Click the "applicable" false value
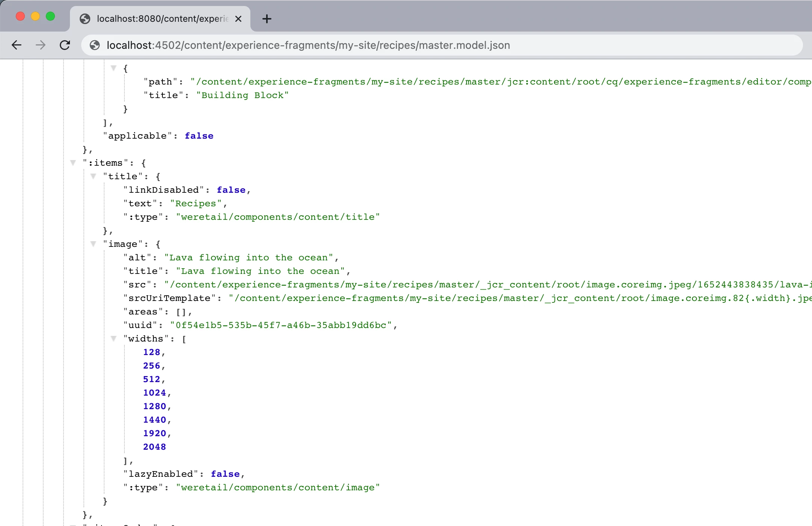 [x=199, y=136]
